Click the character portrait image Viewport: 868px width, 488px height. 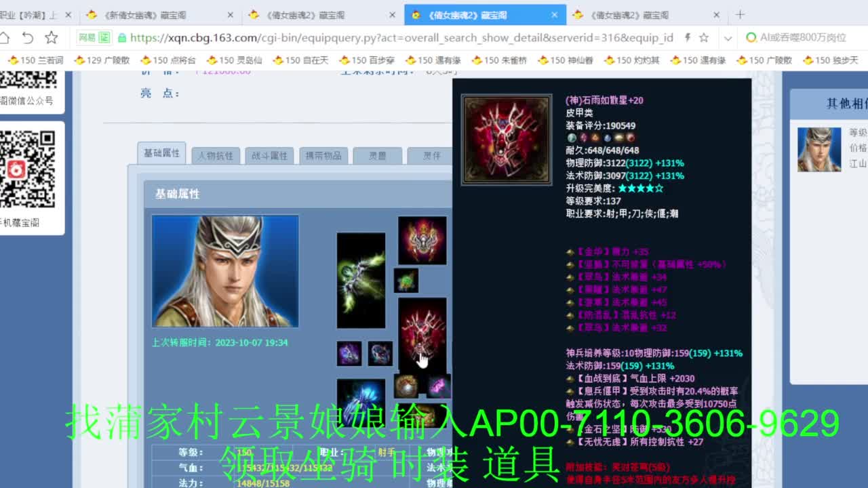tap(225, 271)
